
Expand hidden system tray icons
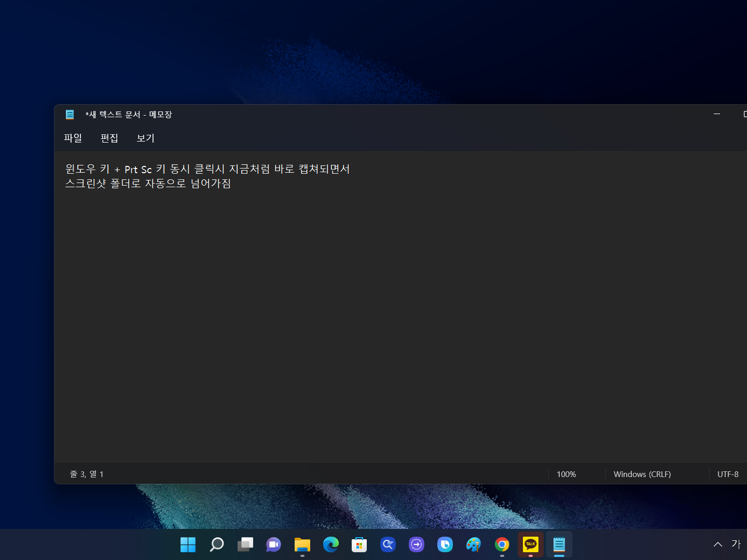pos(717,544)
